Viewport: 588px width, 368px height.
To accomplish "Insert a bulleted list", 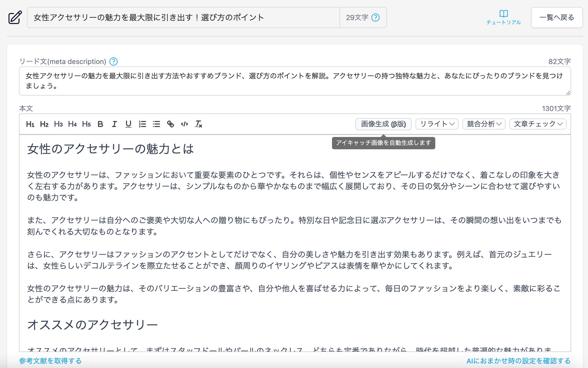I will point(156,124).
